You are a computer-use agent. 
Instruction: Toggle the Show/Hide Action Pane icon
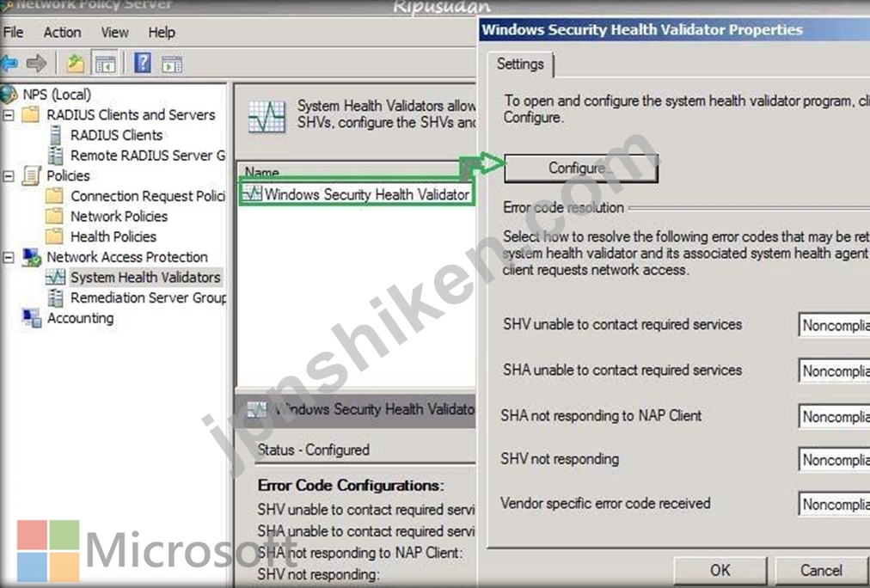pyautogui.click(x=171, y=64)
